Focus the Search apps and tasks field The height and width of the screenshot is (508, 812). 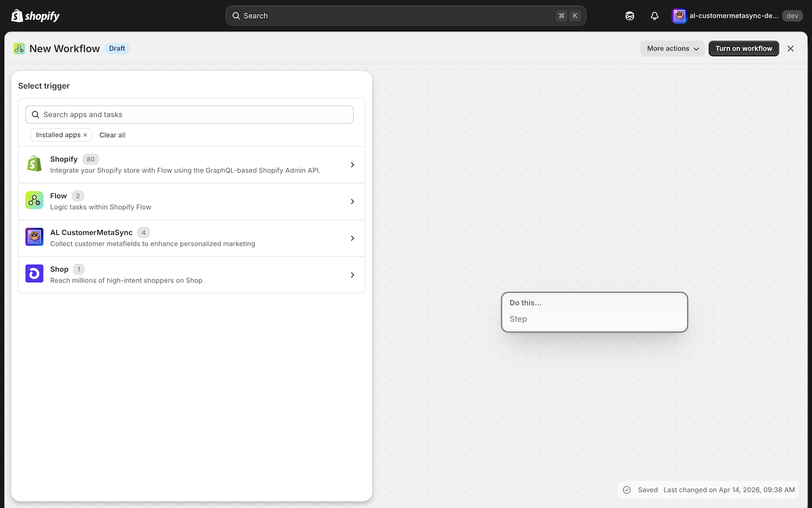(189, 115)
